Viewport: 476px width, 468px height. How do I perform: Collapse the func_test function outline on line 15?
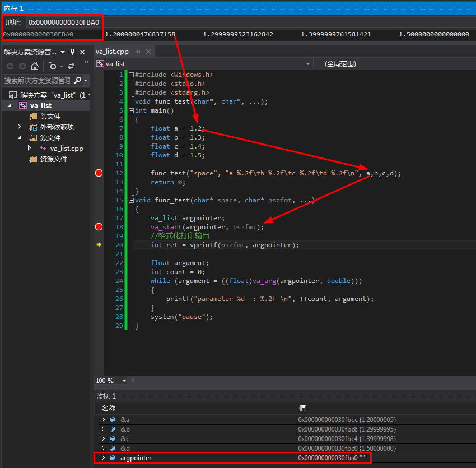131,200
